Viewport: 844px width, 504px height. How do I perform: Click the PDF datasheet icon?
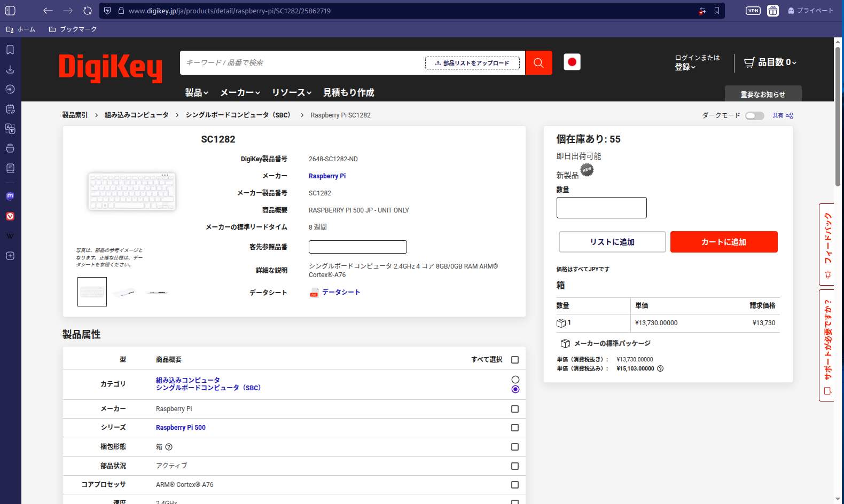[314, 293]
